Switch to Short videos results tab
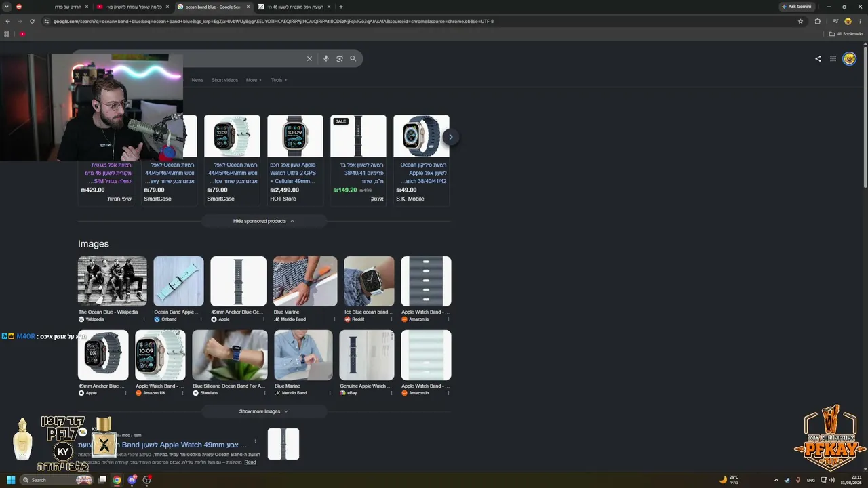The height and width of the screenshot is (488, 868). point(224,80)
